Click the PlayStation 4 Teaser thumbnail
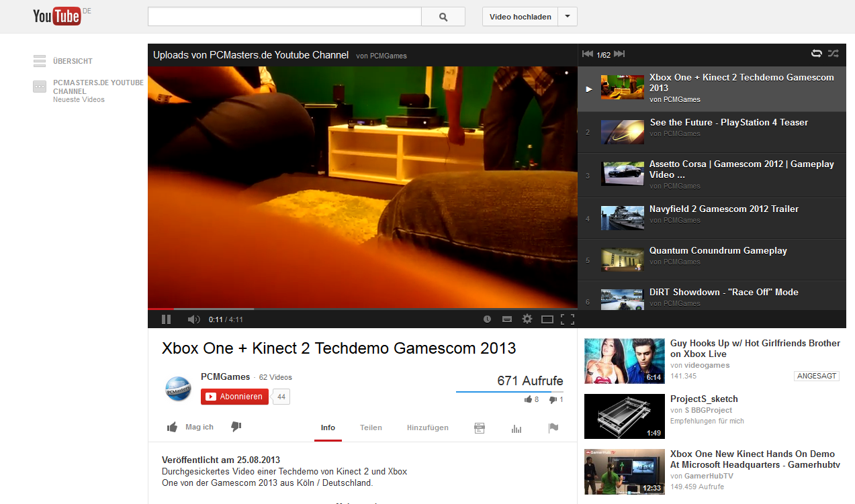 tap(622, 132)
